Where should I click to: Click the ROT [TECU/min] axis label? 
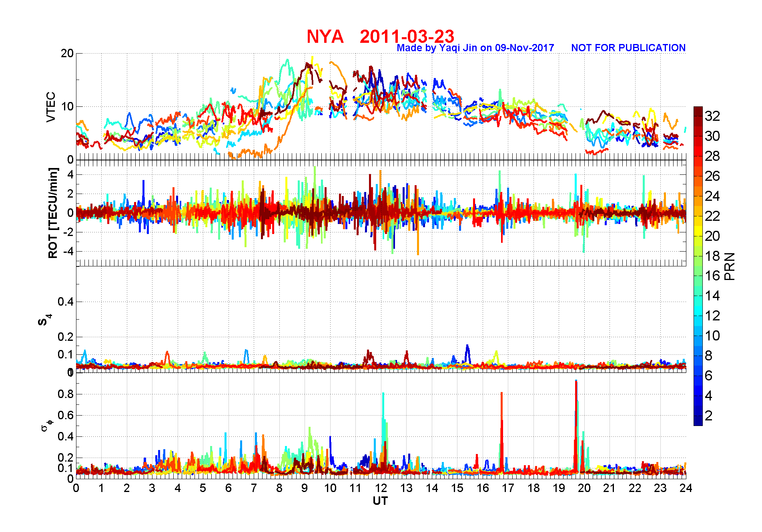(53, 213)
